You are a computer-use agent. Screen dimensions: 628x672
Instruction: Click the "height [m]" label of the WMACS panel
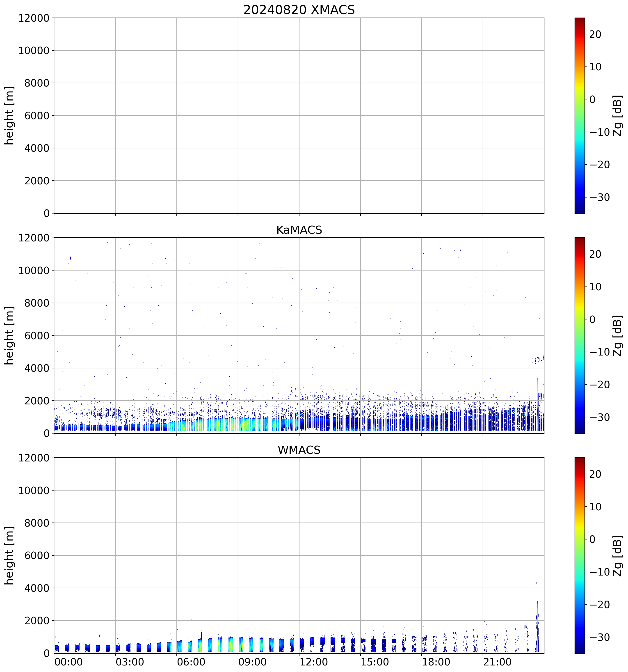click(x=9, y=555)
